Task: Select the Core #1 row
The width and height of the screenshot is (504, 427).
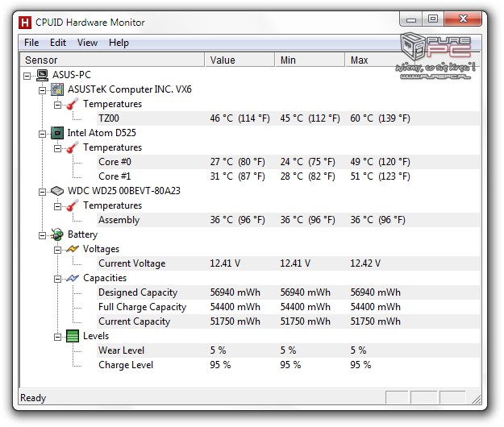Action: point(289,176)
